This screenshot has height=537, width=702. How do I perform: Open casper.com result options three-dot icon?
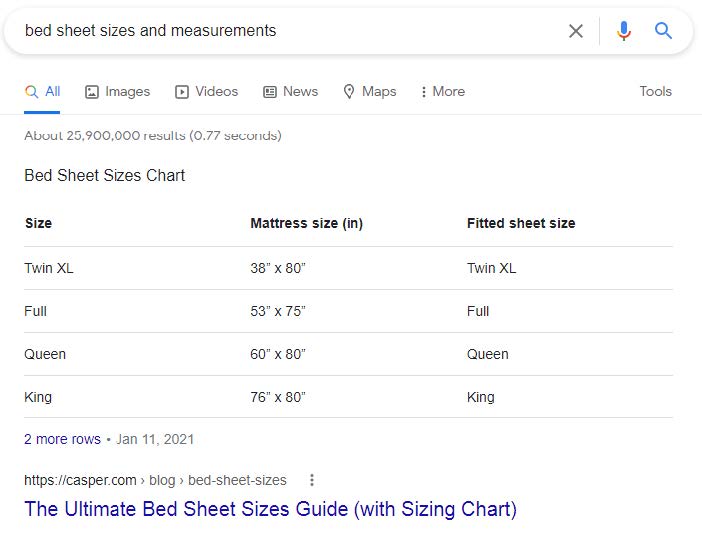tap(312, 480)
